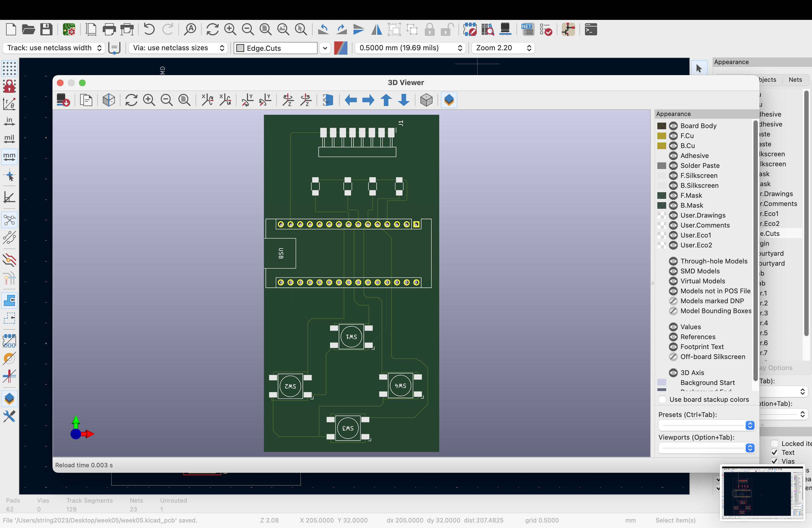Viewport: 812px width, 528px height.
Task: Show Models marked DNP
Action: pos(673,301)
